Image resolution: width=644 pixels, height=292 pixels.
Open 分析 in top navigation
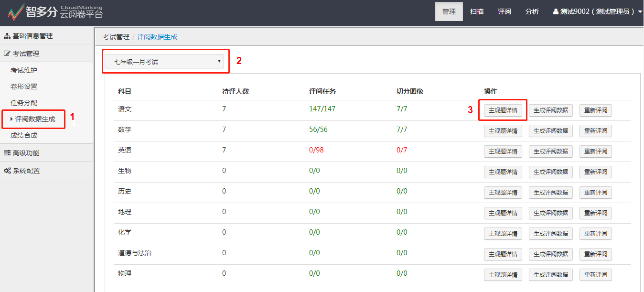[532, 11]
